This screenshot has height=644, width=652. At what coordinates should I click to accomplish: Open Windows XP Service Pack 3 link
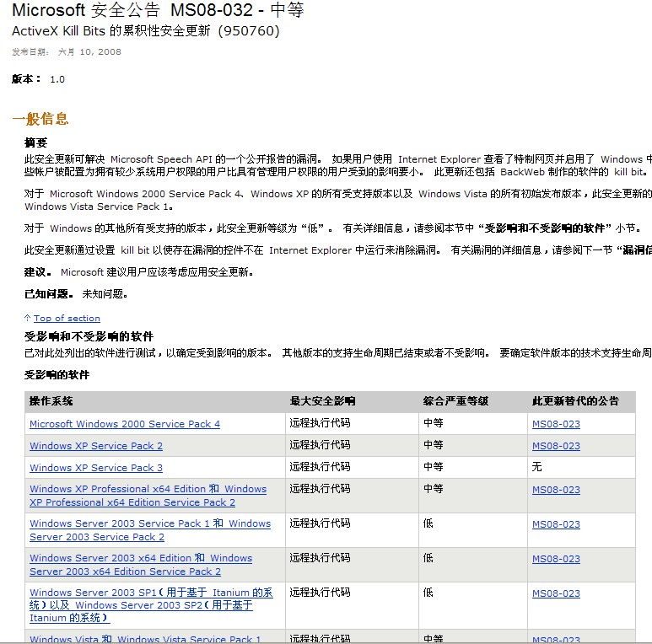(x=96, y=468)
